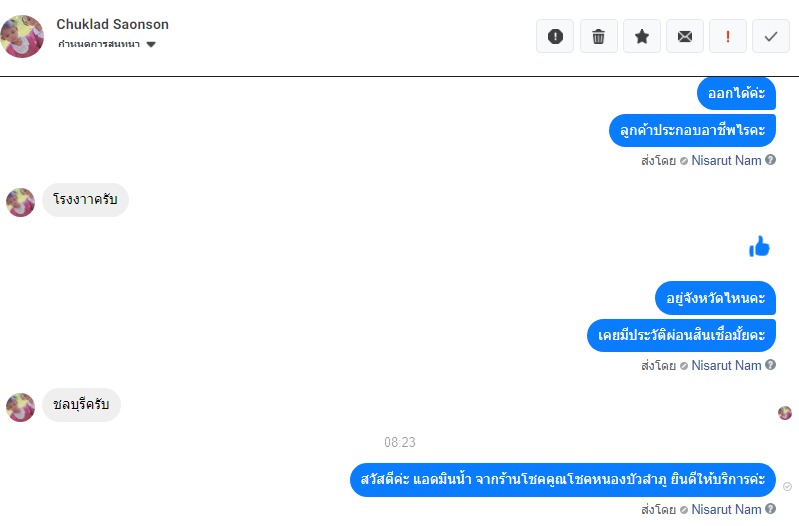The height and width of the screenshot is (526, 799).
Task: Mark conversation done with checkmark button
Action: [771, 36]
